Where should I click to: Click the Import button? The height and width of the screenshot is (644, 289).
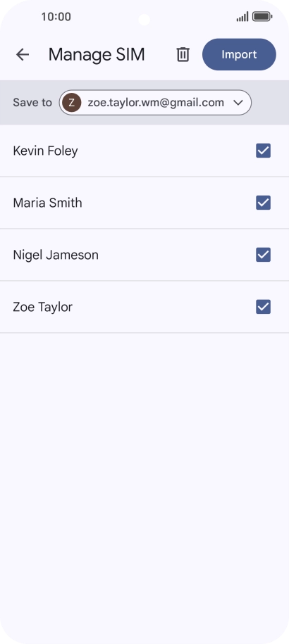click(x=239, y=55)
